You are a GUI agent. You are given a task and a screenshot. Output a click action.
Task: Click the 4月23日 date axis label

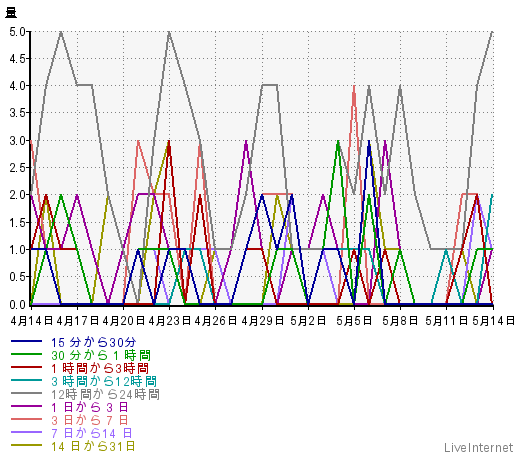point(169,321)
